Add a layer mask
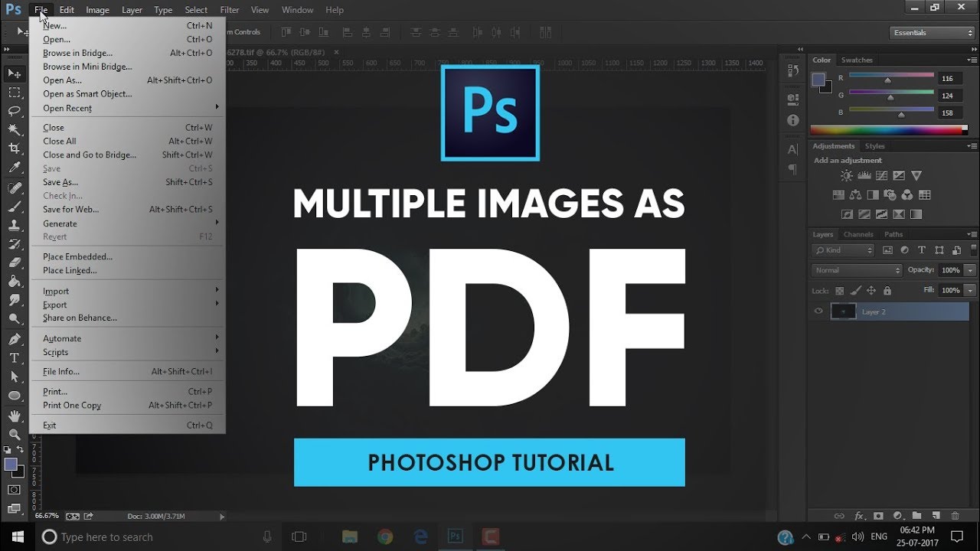The image size is (980, 551). pyautogui.click(x=878, y=516)
